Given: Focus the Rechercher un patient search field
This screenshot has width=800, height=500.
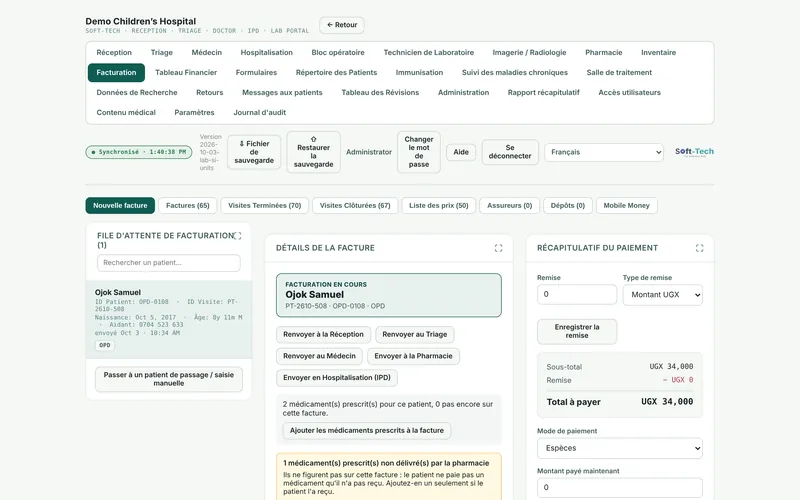Looking at the screenshot, I should [169, 263].
